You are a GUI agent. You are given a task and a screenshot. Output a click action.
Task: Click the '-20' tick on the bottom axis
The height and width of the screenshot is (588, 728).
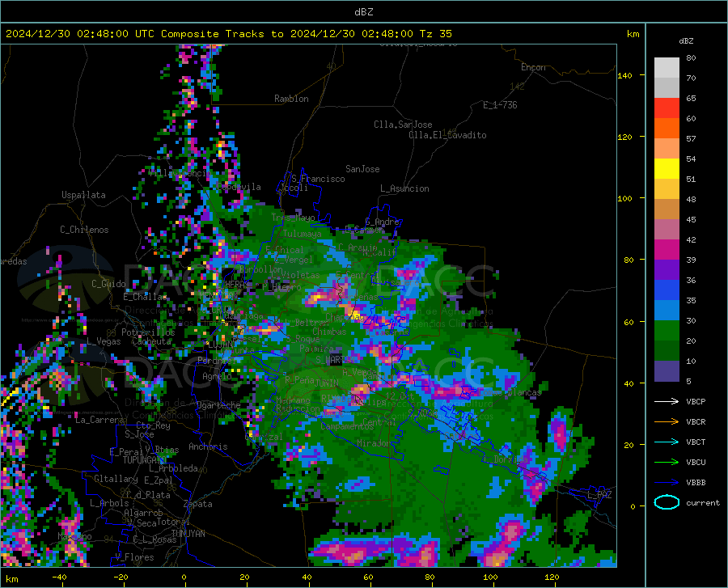(121, 577)
